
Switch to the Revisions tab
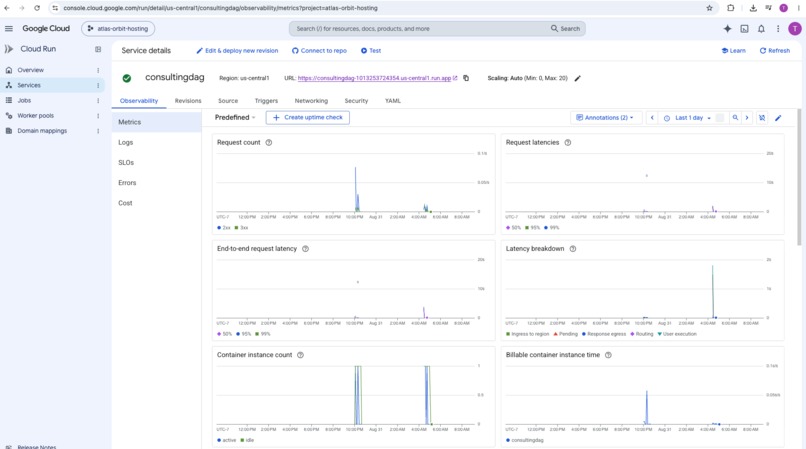[x=188, y=101]
